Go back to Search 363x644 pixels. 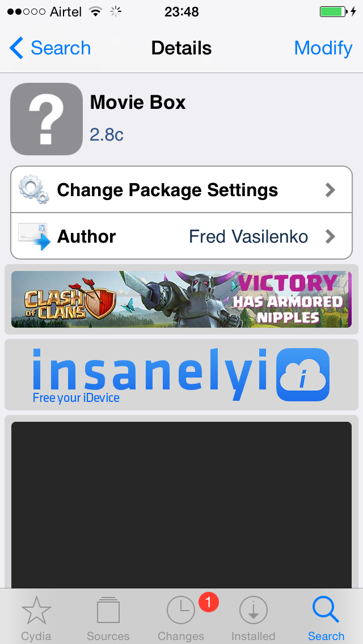coord(50,48)
